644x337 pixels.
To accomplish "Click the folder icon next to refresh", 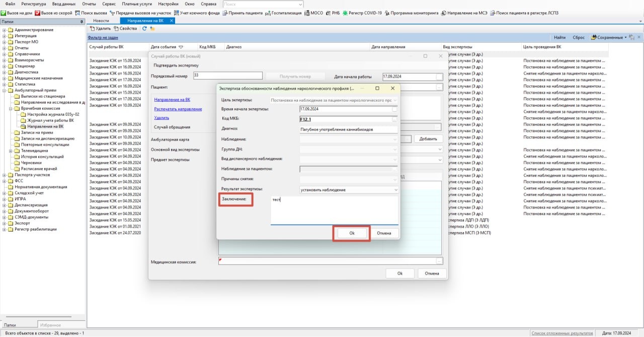I will (152, 29).
